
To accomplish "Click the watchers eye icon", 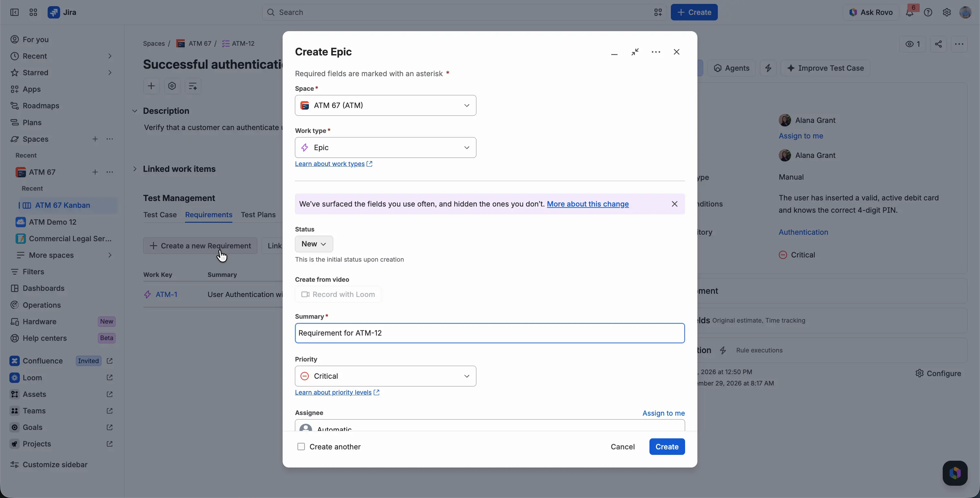I will [913, 44].
